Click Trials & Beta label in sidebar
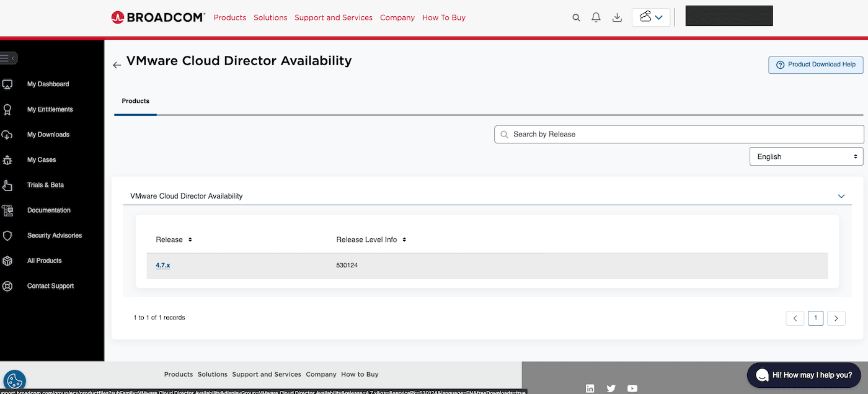868x394 pixels. pos(45,185)
